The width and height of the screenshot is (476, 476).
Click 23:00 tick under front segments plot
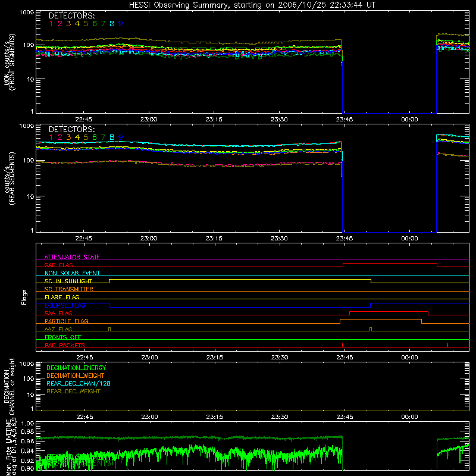(x=149, y=120)
